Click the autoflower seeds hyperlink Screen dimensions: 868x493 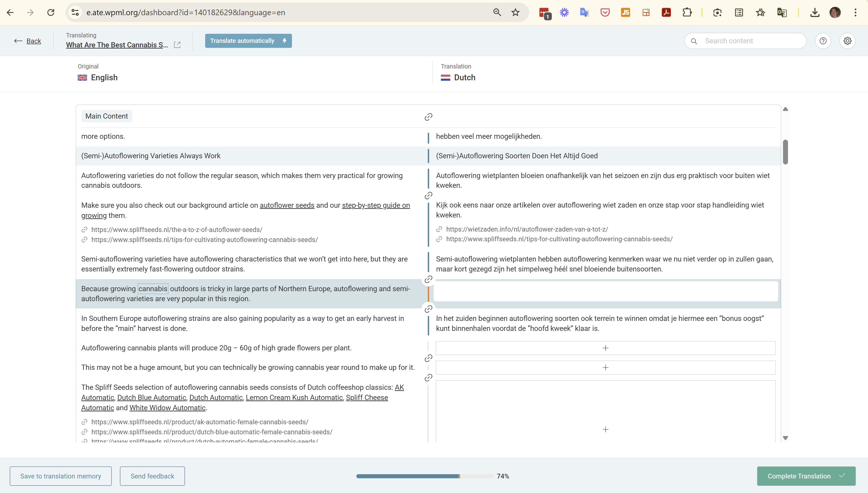287,205
